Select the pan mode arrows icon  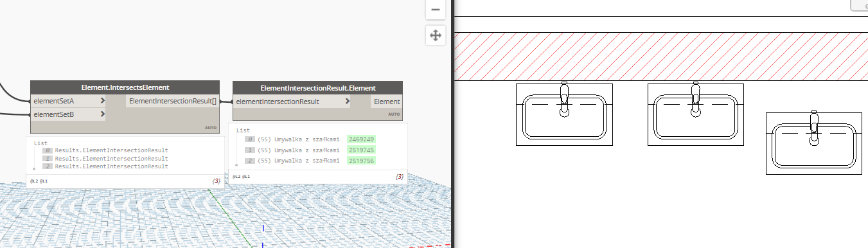[x=435, y=35]
